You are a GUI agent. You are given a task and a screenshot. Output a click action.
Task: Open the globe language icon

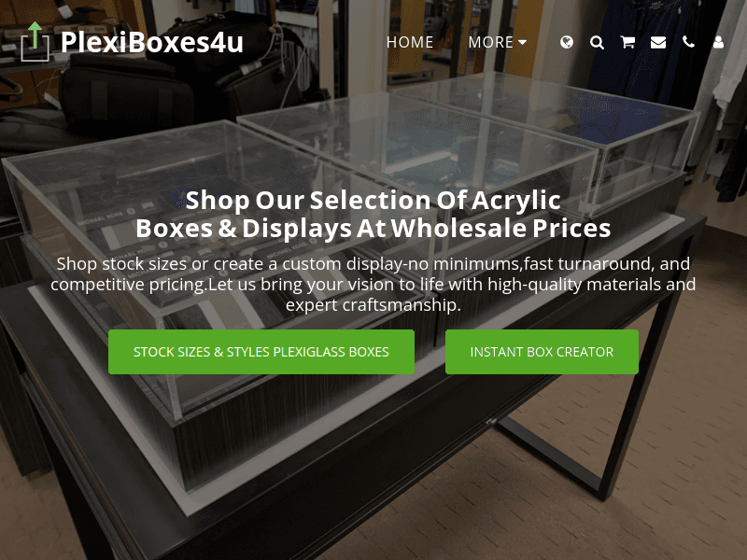[567, 42]
